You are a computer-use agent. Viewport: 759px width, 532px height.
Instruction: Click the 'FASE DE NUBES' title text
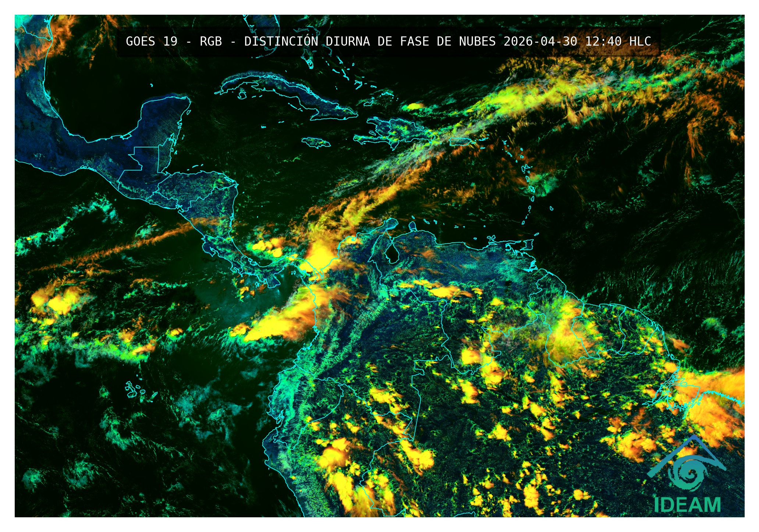coord(447,42)
